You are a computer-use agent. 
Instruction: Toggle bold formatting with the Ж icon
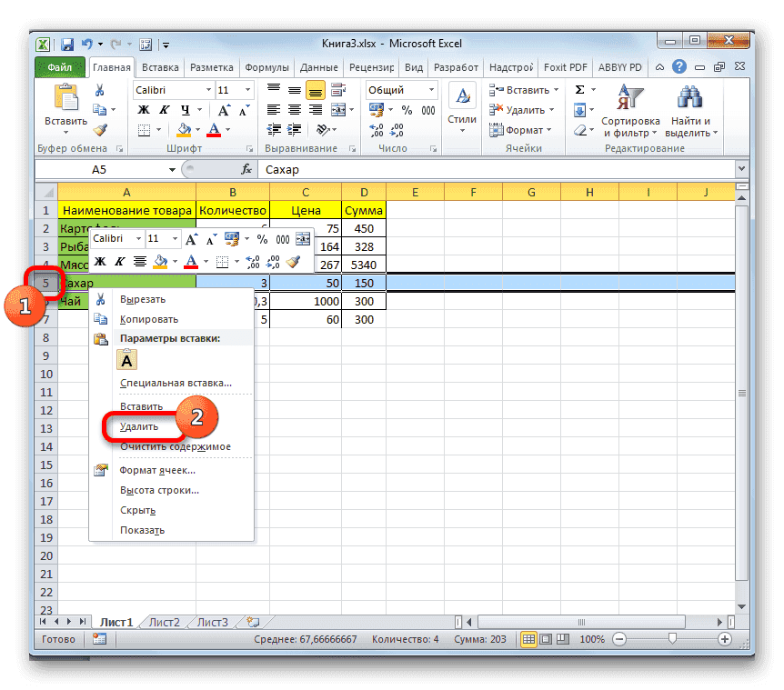(x=144, y=109)
